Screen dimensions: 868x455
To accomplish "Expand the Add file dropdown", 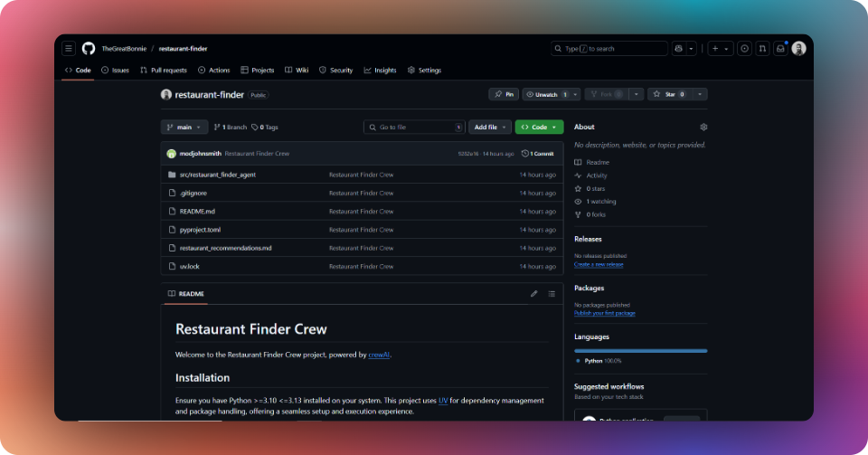I will pos(490,128).
